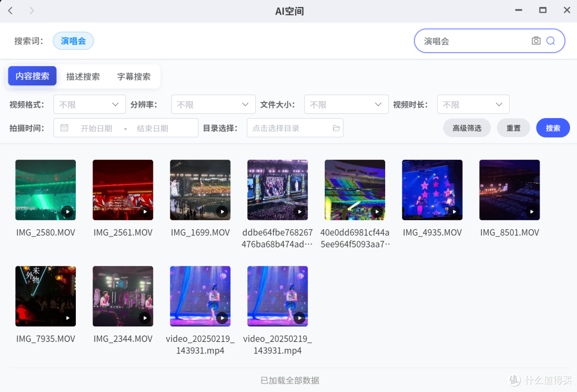Click the file name IMG_4935.MOV
Viewport: 577px width, 392px height.
click(432, 232)
